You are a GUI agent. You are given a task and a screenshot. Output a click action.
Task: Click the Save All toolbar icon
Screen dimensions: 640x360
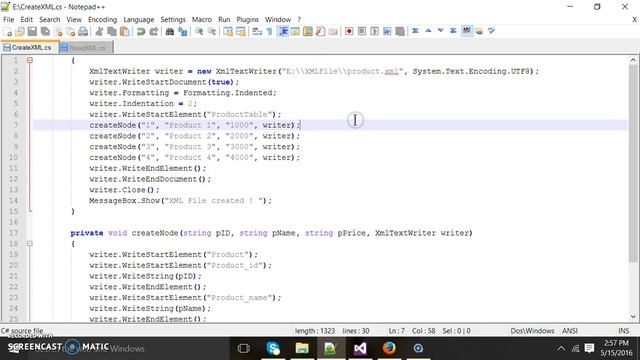click(x=45, y=31)
